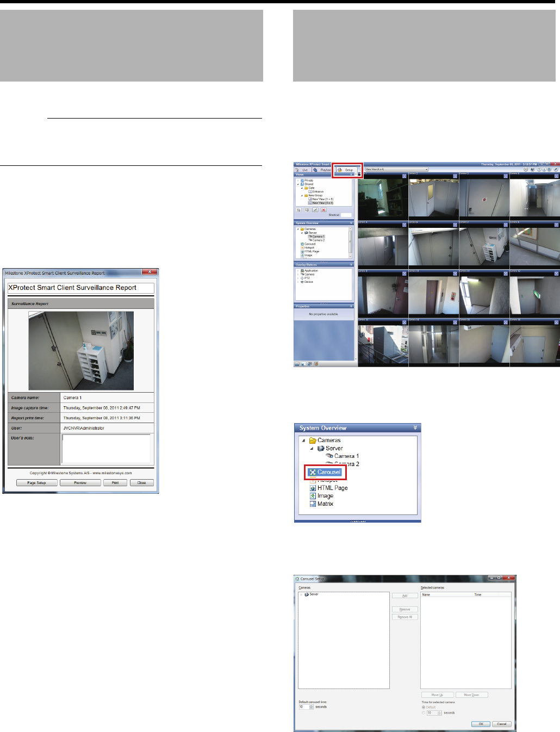The image size is (560, 732).
Task: Click the rename view pencil icon
Action: [315, 210]
